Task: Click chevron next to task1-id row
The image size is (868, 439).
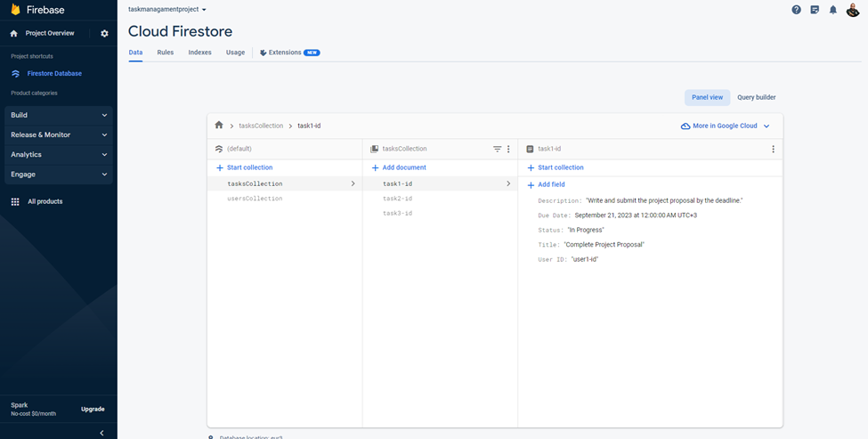Action: click(508, 183)
